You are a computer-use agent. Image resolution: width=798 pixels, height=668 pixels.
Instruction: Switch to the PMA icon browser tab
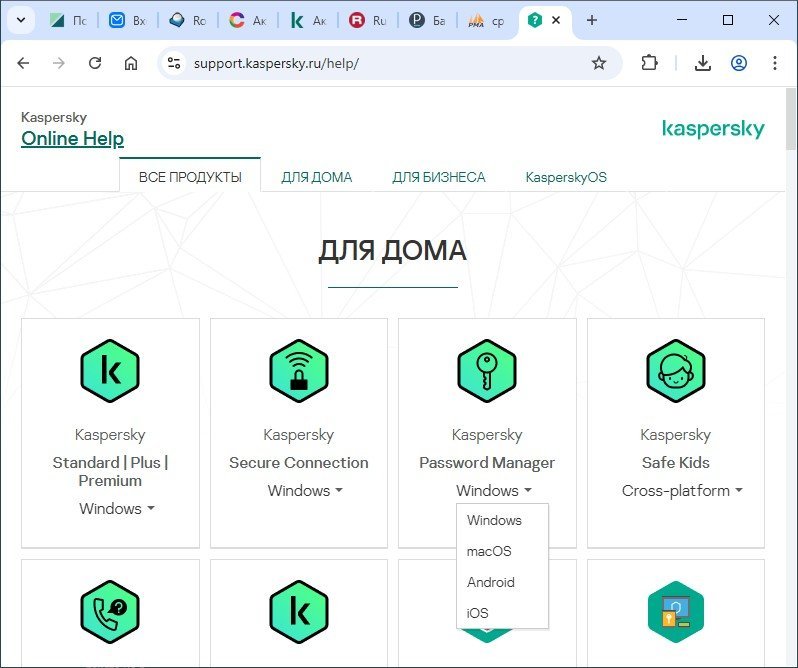tap(486, 20)
